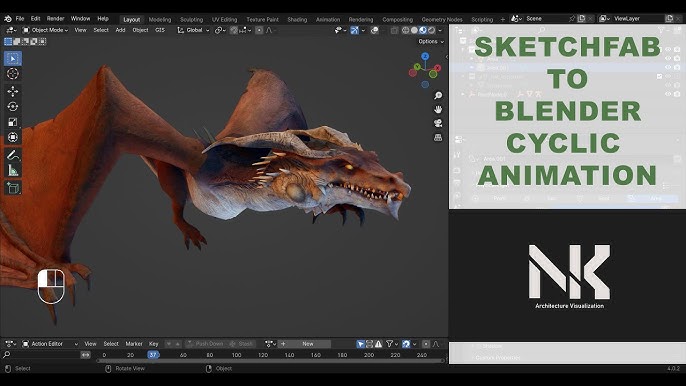
Task: Select the Rotate tool
Action: (13, 106)
